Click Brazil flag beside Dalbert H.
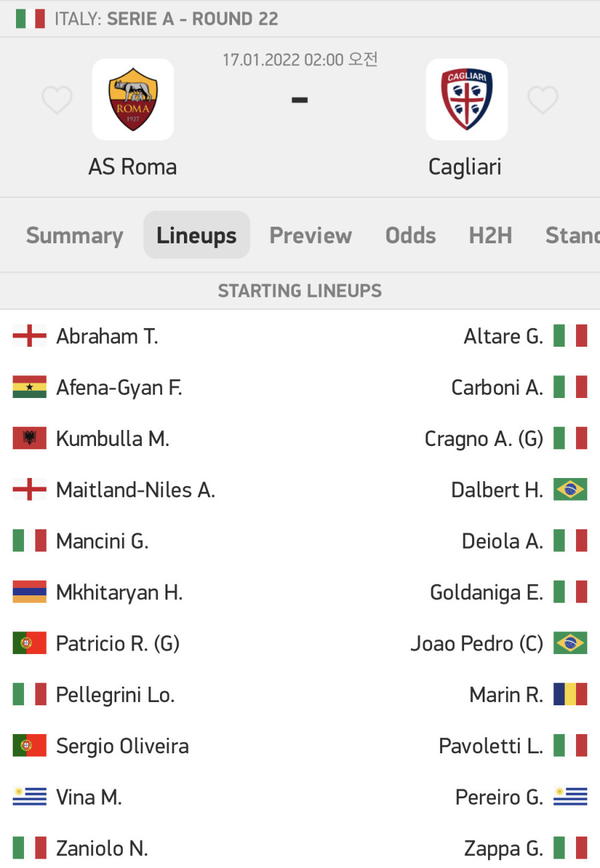This screenshot has width=600, height=868. click(x=571, y=490)
